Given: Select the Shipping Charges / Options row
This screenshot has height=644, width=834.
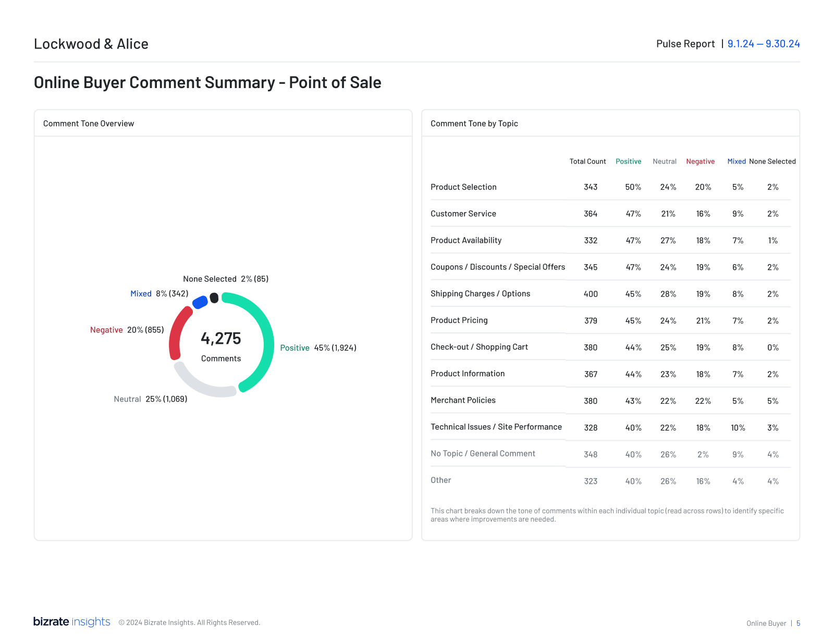Looking at the screenshot, I should click(x=480, y=293).
